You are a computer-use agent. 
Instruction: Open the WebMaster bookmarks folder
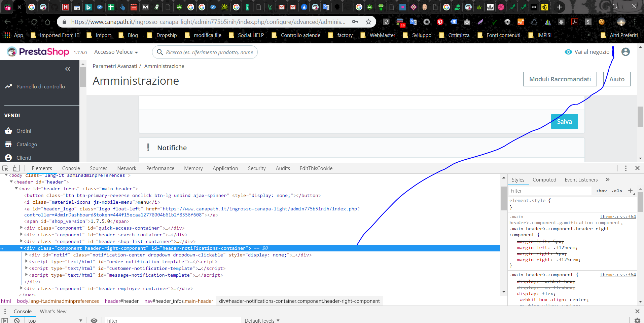(378, 35)
